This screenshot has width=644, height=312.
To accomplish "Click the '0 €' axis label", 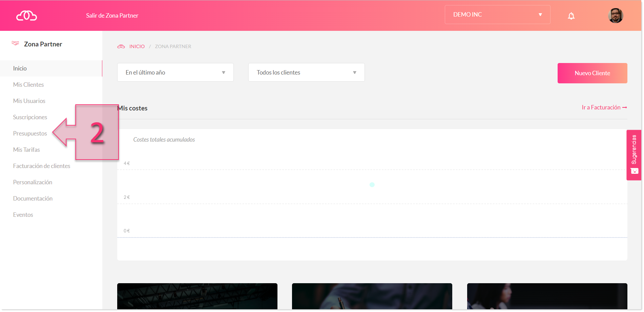I will [127, 231].
